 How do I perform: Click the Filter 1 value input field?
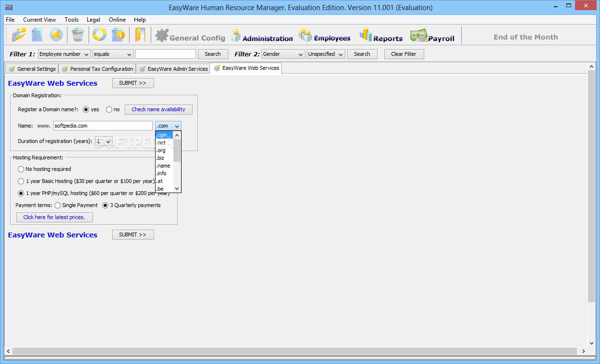coord(166,54)
